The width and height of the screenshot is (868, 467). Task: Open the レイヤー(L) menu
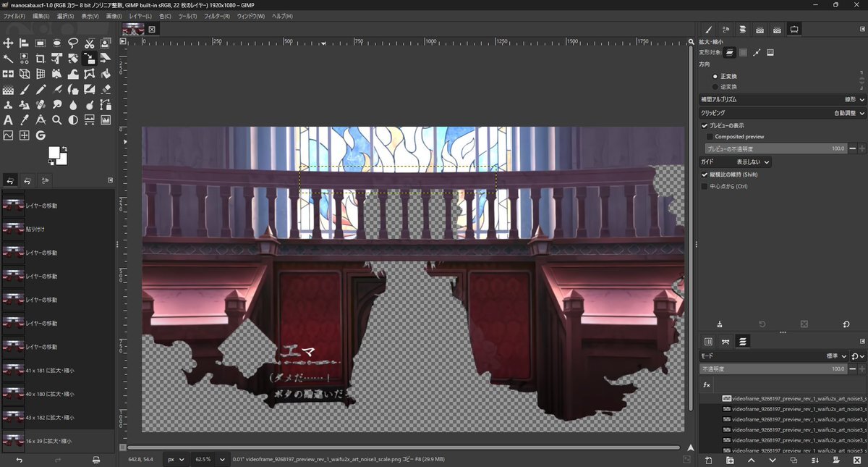pos(140,16)
